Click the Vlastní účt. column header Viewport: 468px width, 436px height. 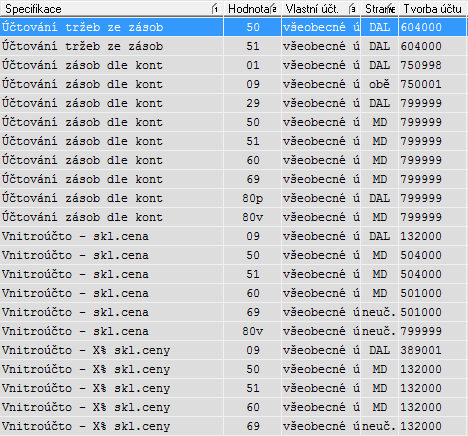tap(321, 9)
